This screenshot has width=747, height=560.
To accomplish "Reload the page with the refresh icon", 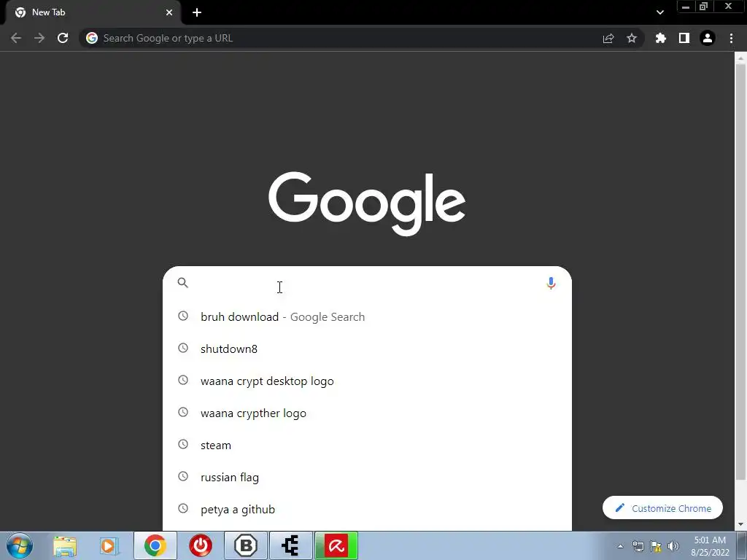I will pos(63,38).
